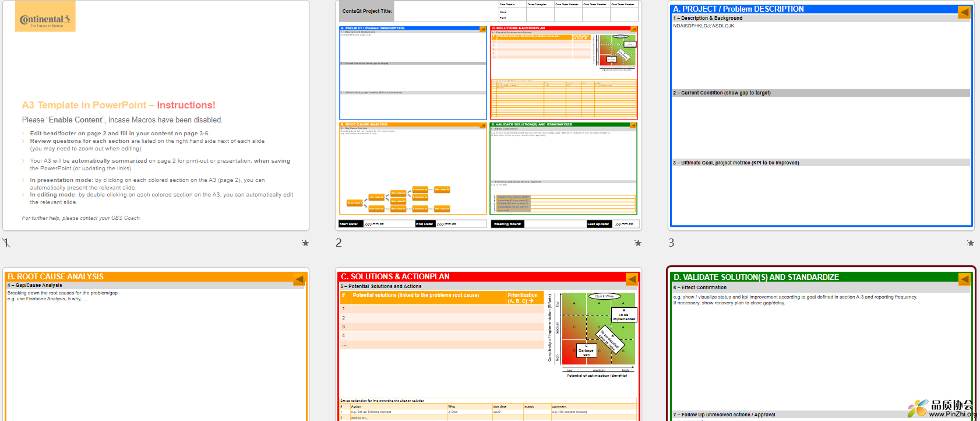The height and width of the screenshot is (421, 980).
Task: Click the orange Root Cause Analysis section on slide 2
Action: [x=413, y=169]
